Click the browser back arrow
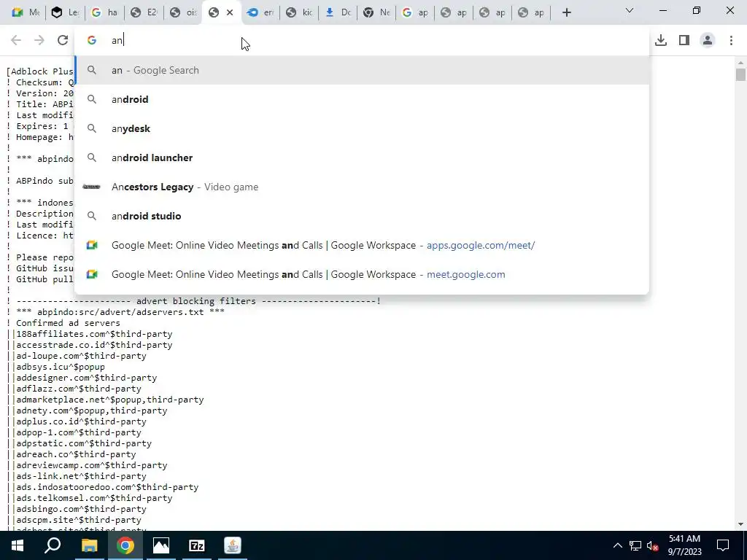 (16, 40)
